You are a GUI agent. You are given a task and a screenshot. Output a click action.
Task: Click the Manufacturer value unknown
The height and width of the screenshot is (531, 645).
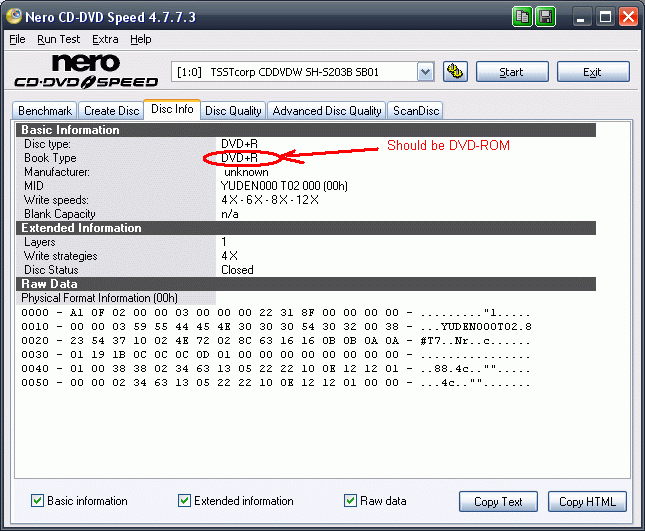click(246, 172)
